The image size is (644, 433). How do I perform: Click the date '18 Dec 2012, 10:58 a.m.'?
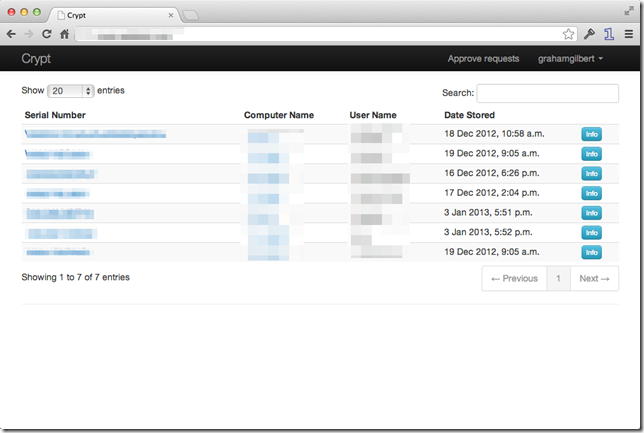tap(494, 134)
